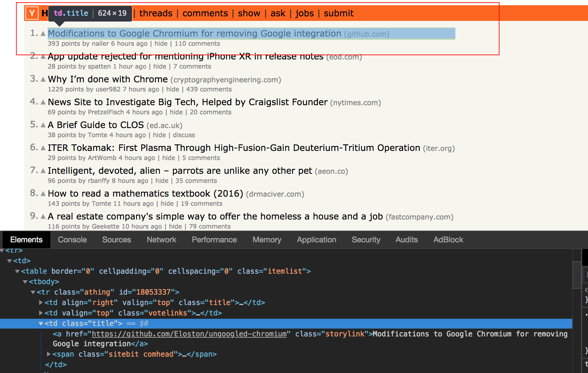Viewport: 588px width, 373px height.
Task: Open 110 comments on the Chromium story
Action: (x=197, y=43)
